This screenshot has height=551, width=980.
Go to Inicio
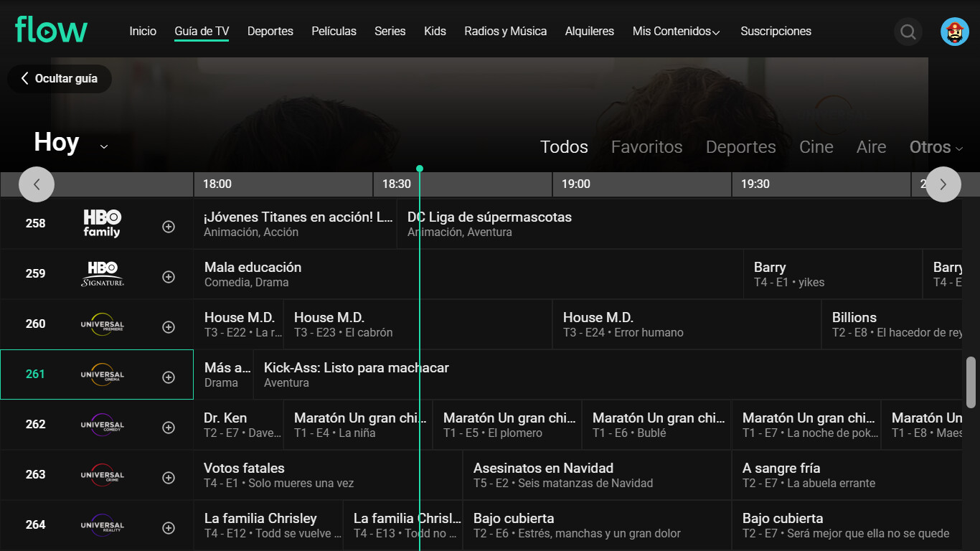[143, 32]
